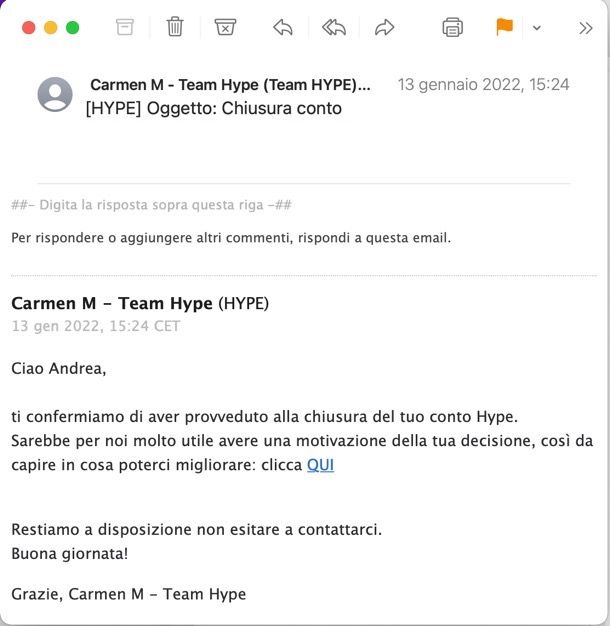Click the line Per rispondere o aggiungere altri commenti
This screenshot has width=610, height=626.
pyautogui.click(x=231, y=238)
